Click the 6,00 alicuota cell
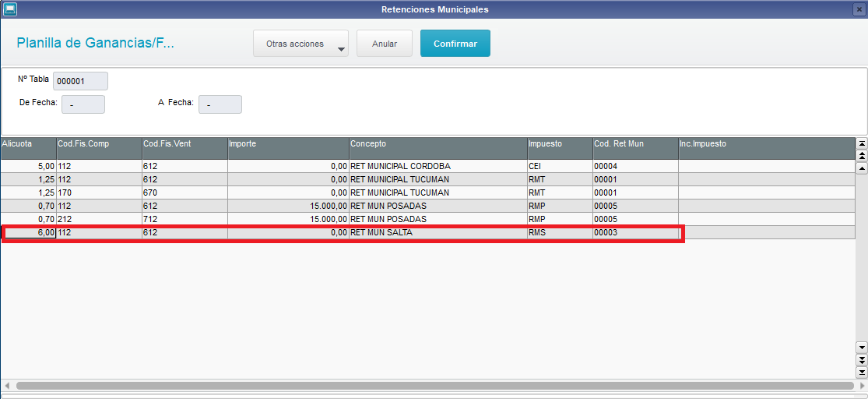Screen dimensions: 868x399 28,233
